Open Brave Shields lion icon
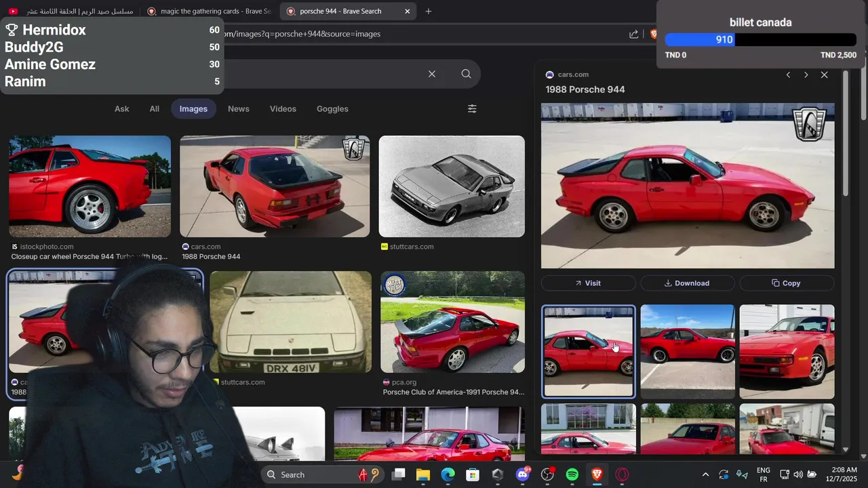Image resolution: width=868 pixels, height=488 pixels. click(653, 34)
